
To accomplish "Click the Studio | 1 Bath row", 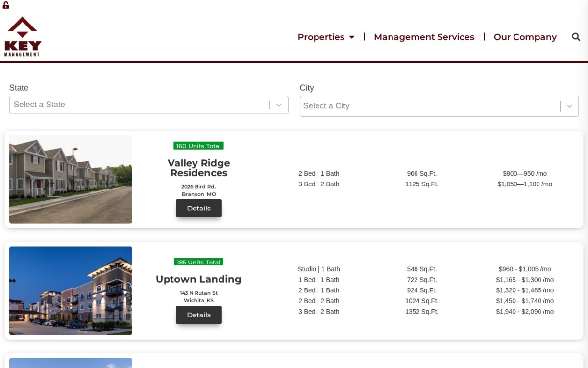I will 319,269.
